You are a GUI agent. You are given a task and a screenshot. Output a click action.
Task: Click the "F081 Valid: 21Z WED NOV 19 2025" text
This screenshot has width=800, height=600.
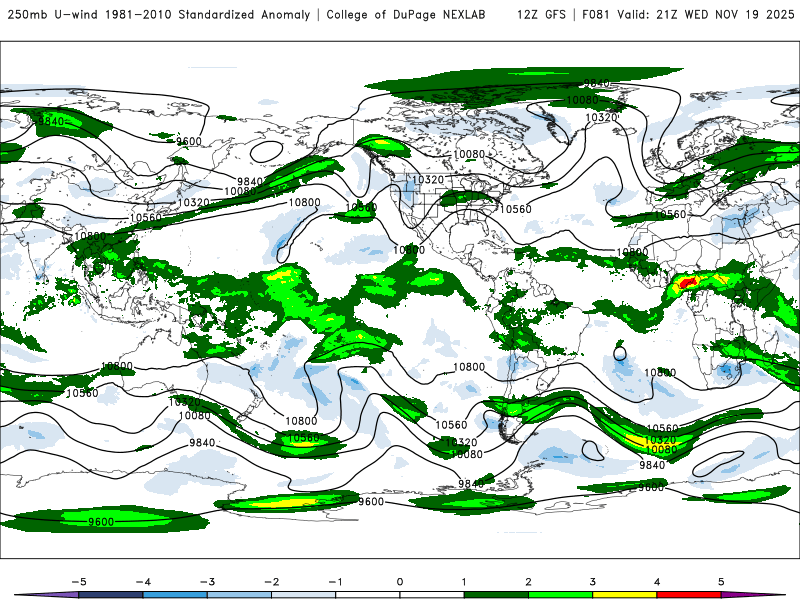(688, 15)
